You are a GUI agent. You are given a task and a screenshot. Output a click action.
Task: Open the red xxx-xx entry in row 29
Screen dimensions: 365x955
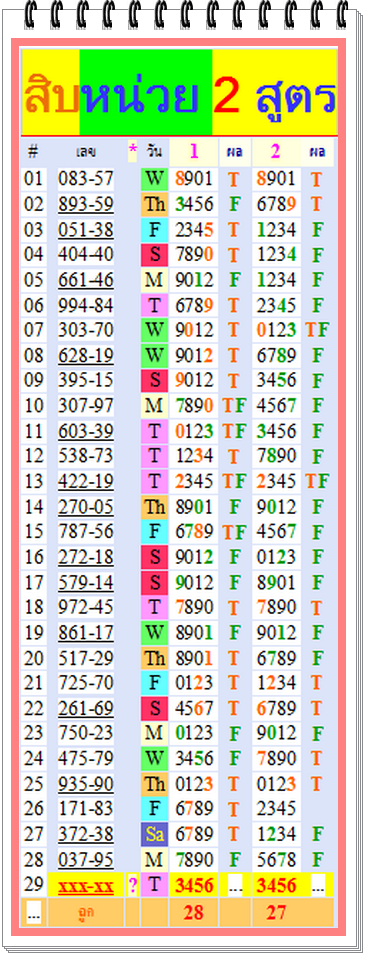pos(86,885)
